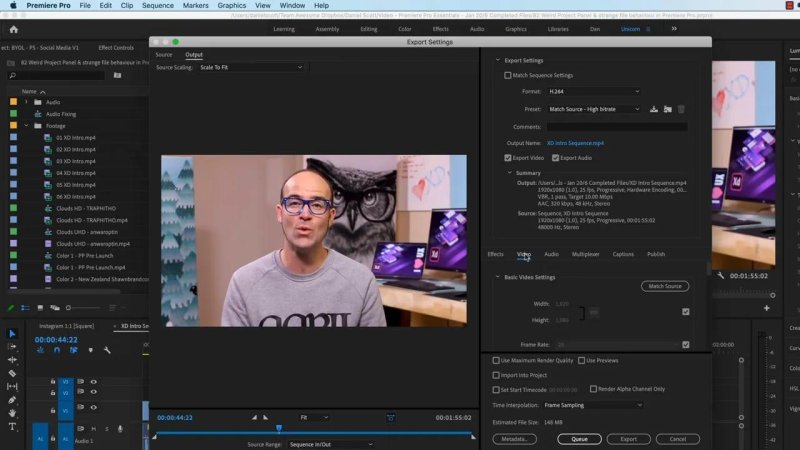Viewport: 800px width, 450px height.
Task: Check Render Alpha Channel Only
Action: [x=593, y=389]
